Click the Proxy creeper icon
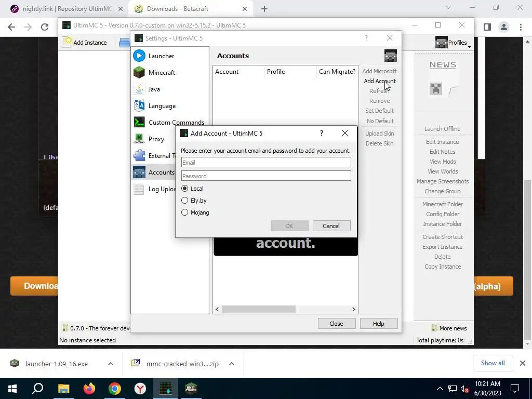The height and width of the screenshot is (399, 532). coord(139,139)
